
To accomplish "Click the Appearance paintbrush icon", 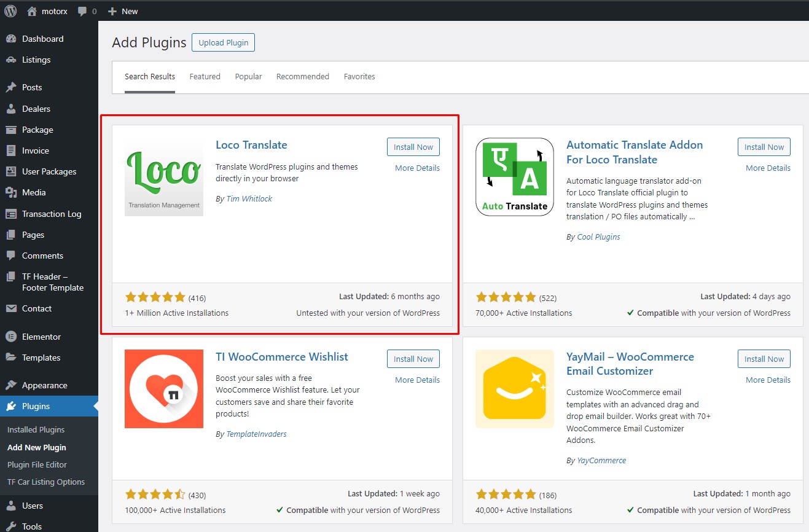I will point(11,385).
